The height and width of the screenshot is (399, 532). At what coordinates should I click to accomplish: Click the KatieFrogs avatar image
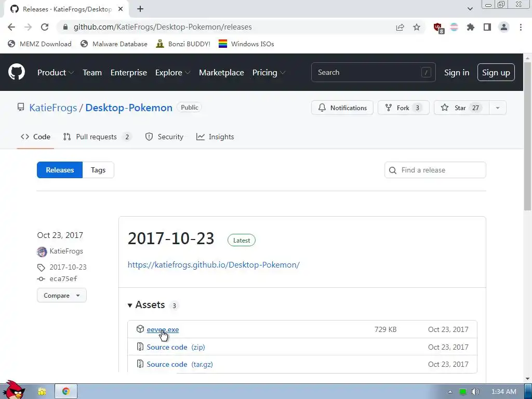tap(42, 251)
